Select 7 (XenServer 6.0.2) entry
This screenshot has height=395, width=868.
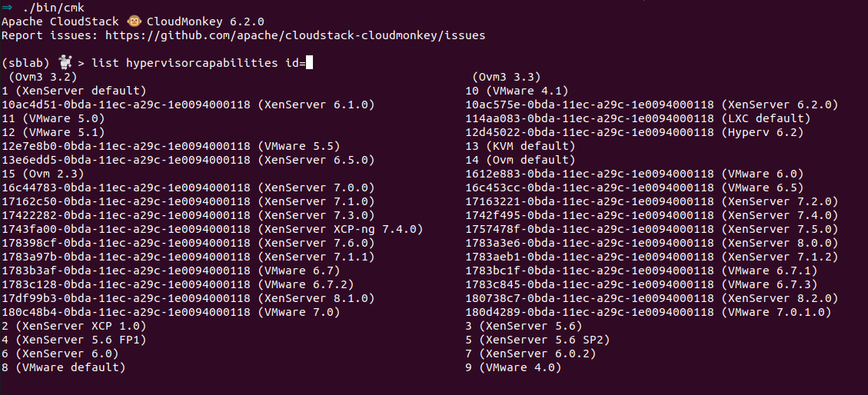(531, 354)
